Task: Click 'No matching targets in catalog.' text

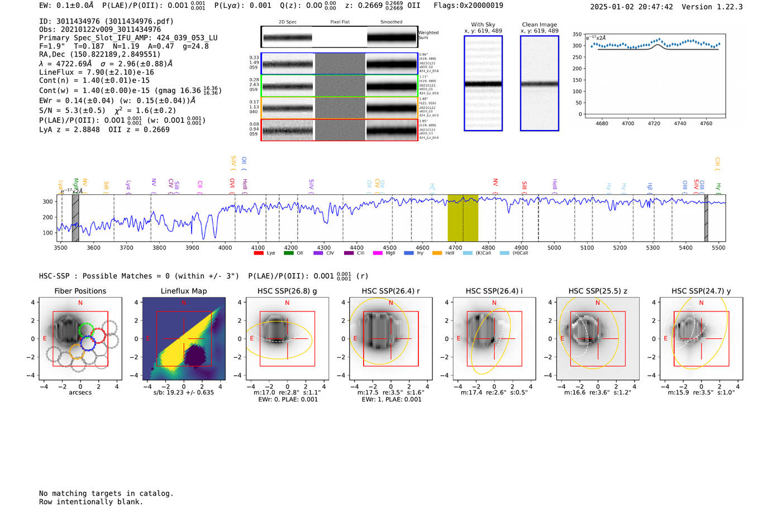Action: coord(106,493)
